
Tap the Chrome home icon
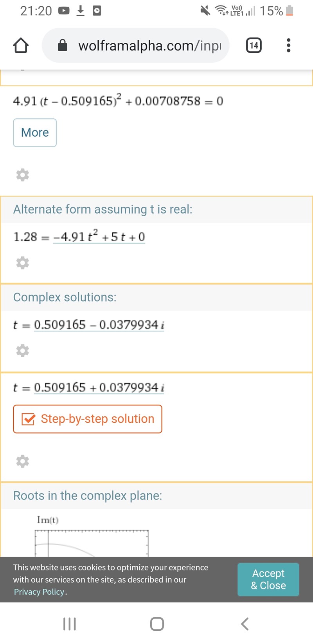coord(21,45)
